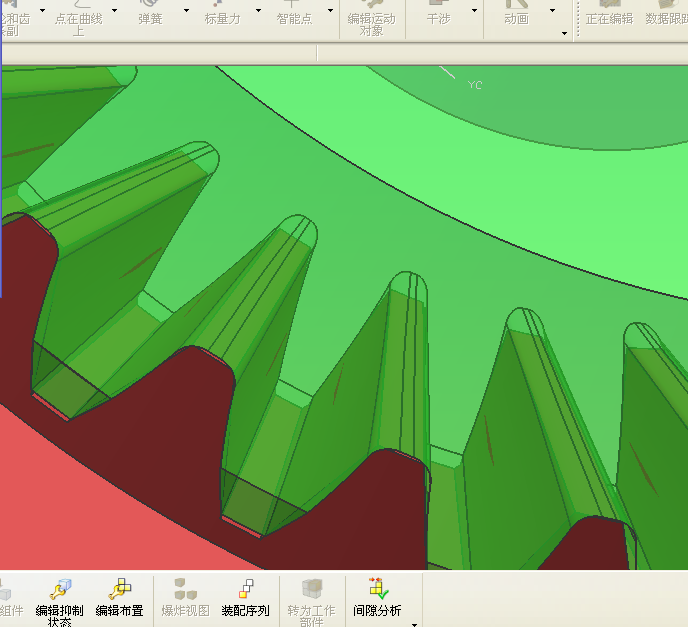
Task: Click the 组件 component button
Action: tap(11, 598)
